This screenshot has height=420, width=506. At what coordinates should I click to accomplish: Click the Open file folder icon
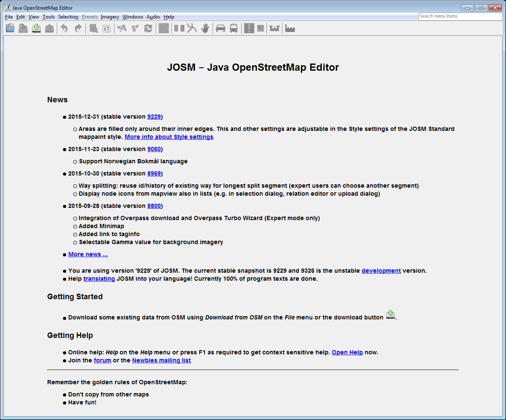[x=10, y=28]
